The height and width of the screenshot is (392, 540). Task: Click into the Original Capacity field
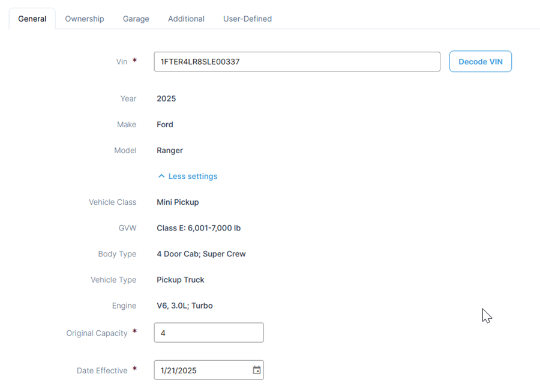click(209, 333)
